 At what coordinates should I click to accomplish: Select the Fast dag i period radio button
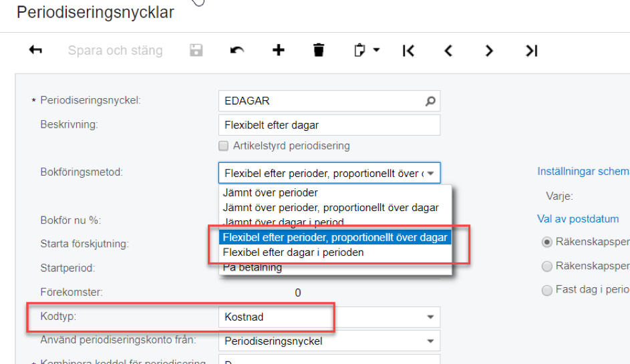pos(547,290)
